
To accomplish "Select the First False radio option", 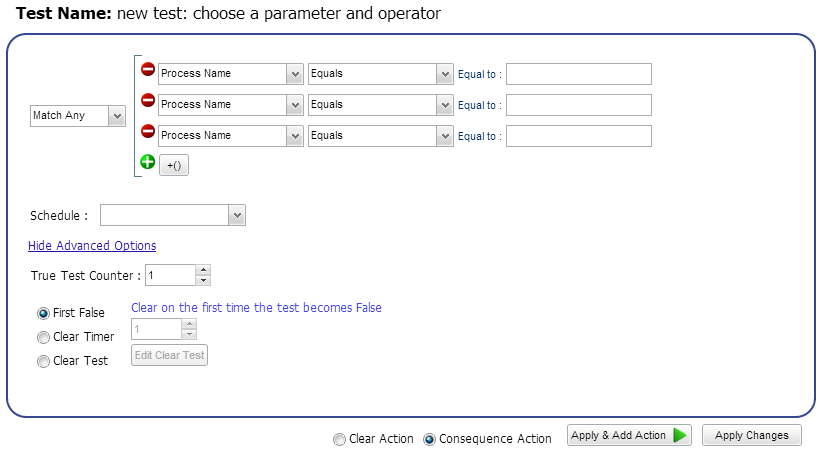I will 43,313.
